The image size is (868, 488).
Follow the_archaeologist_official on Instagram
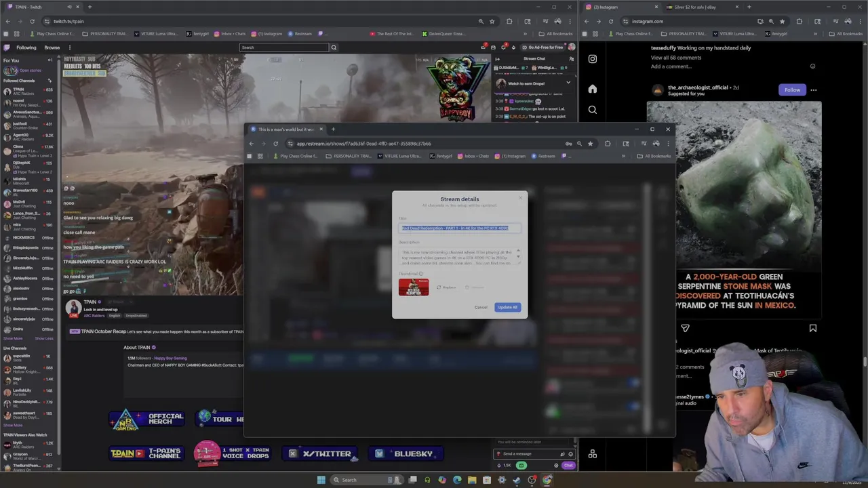(792, 89)
